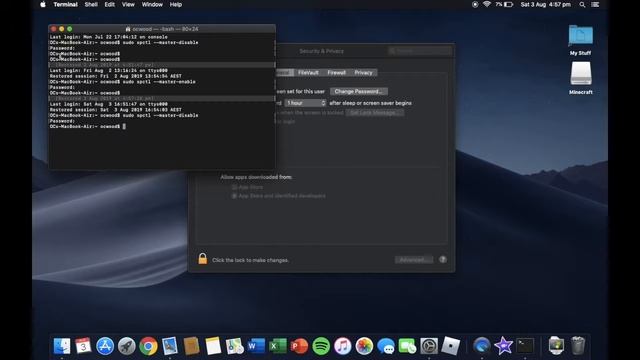Image resolution: width=640 pixels, height=360 pixels.
Task: Open Launchpad rocket icon in Dock
Action: point(127,346)
